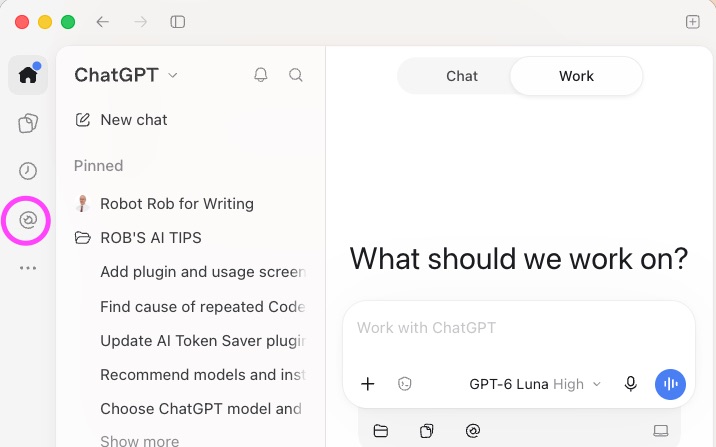Go forward with the right arrow
This screenshot has width=716, height=447.
coord(141,22)
